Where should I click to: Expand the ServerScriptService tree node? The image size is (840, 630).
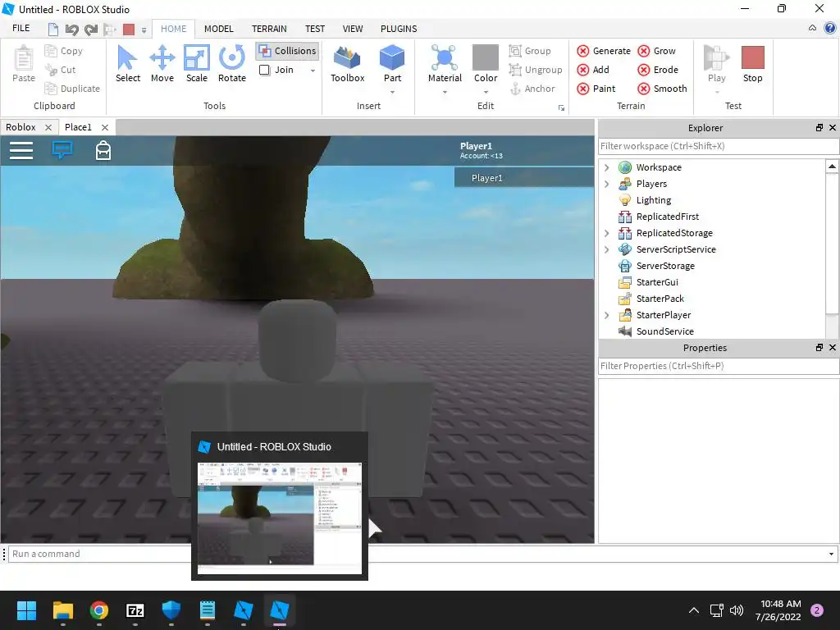click(x=606, y=249)
